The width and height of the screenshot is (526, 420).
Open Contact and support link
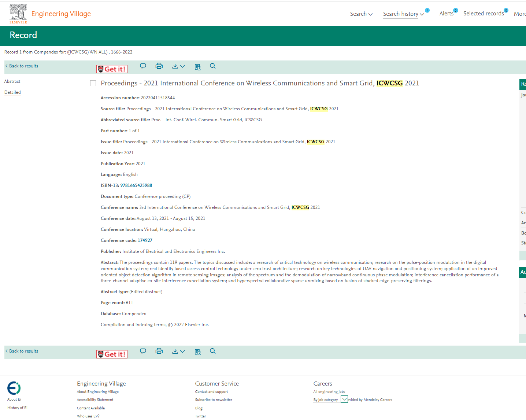point(211,392)
